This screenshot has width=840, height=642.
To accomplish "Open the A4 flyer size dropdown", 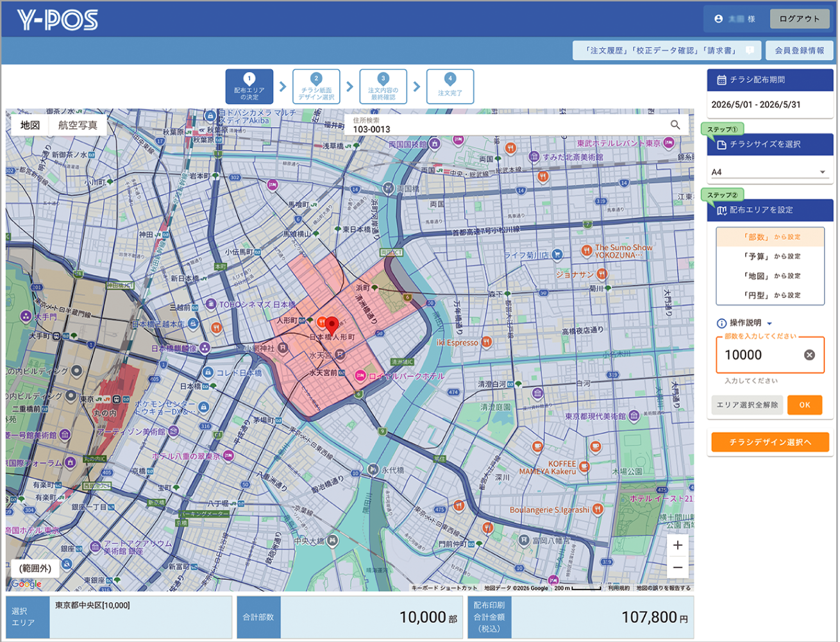I will pyautogui.click(x=769, y=172).
